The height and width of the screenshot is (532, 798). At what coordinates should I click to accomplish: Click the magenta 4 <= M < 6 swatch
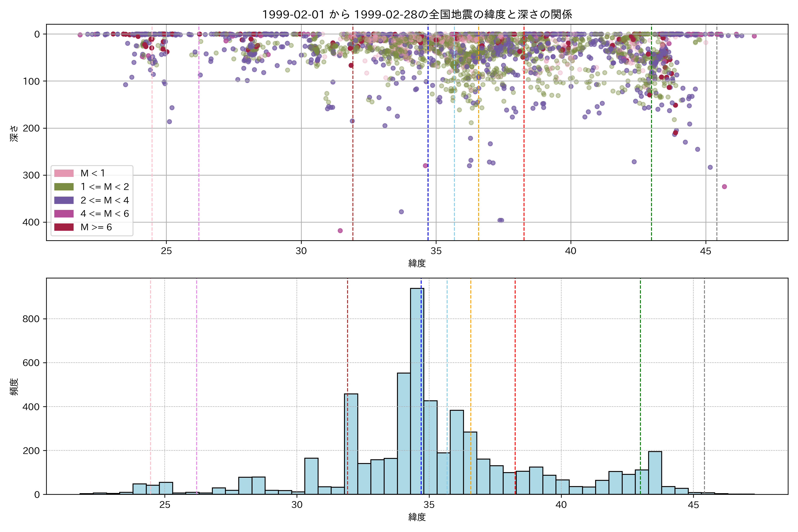click(64, 214)
